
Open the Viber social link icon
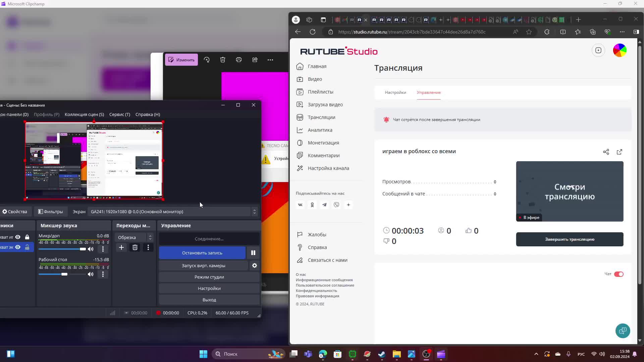[x=336, y=205]
